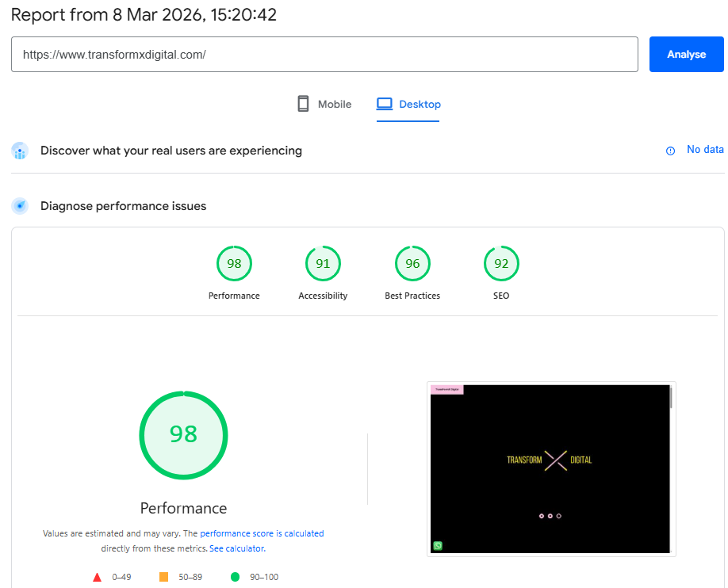
Task: Select the middle carousel dot in the preview
Action: 550,515
